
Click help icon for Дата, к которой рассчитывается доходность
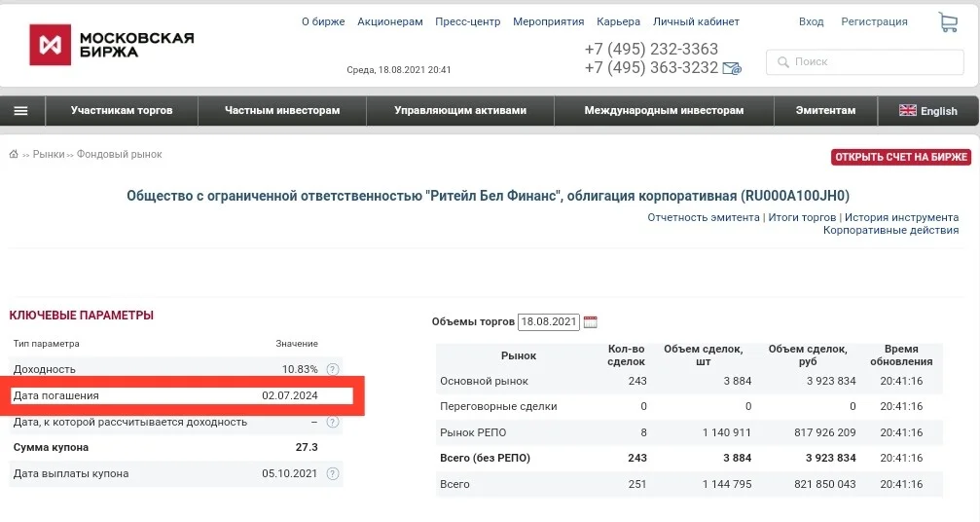333,422
